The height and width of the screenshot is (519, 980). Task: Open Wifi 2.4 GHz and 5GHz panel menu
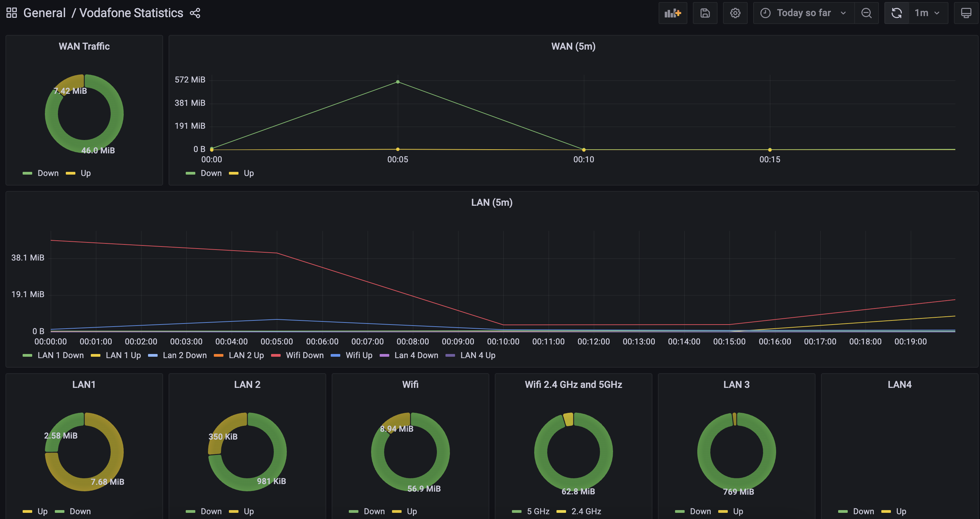573,384
